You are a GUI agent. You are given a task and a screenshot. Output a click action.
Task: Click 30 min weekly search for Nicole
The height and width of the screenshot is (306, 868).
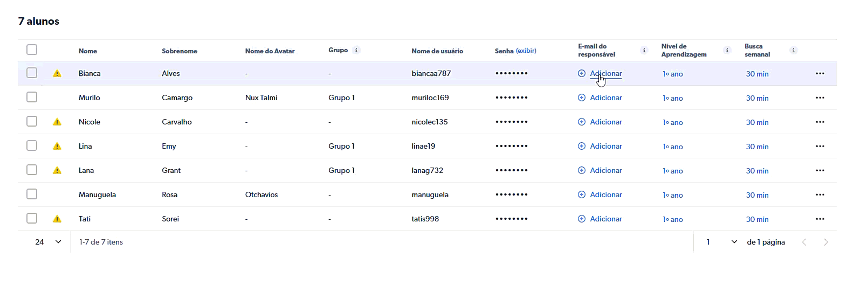pyautogui.click(x=757, y=122)
